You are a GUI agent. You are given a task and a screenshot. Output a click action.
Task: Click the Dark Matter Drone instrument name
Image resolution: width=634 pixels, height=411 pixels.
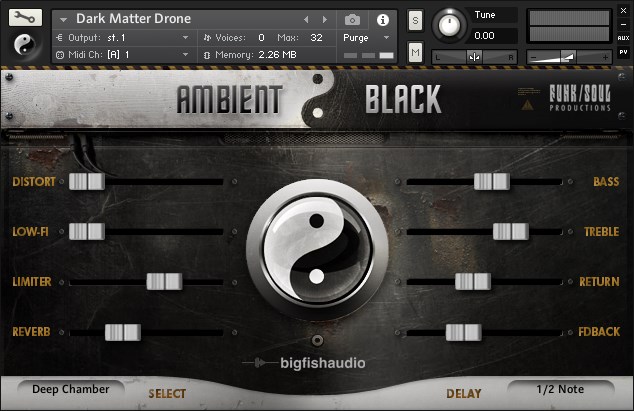pos(133,19)
